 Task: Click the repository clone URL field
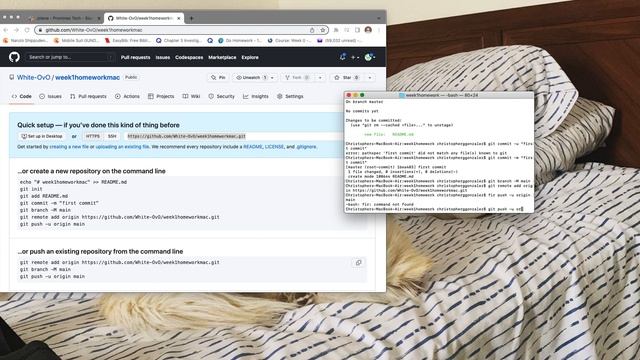[x=235, y=136]
